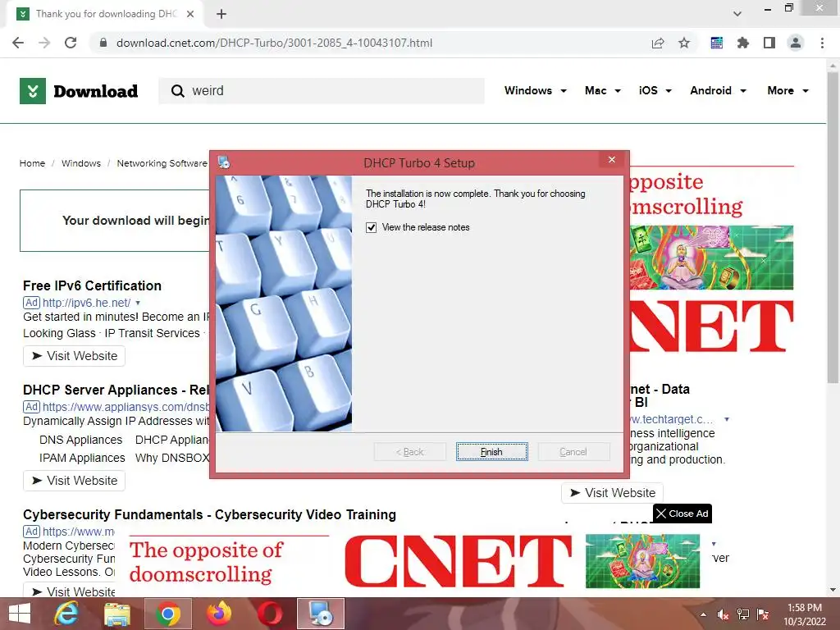Screen dimensions: 840x630
Task: Click the share page icon in address bar
Action: pos(658,43)
